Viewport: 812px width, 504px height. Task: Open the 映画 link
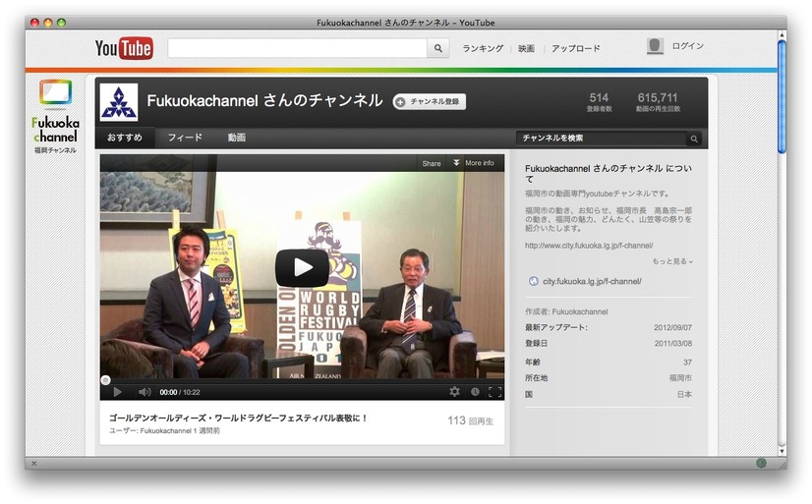[x=526, y=48]
